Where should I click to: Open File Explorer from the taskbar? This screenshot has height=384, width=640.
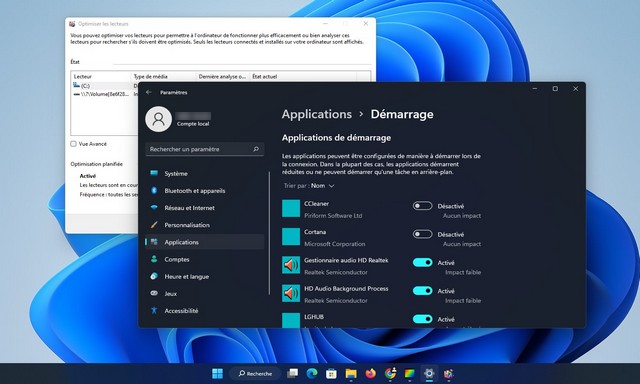coord(351,373)
